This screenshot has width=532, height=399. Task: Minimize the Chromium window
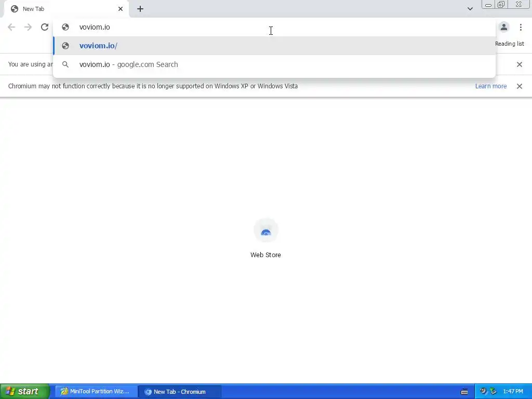488,4
